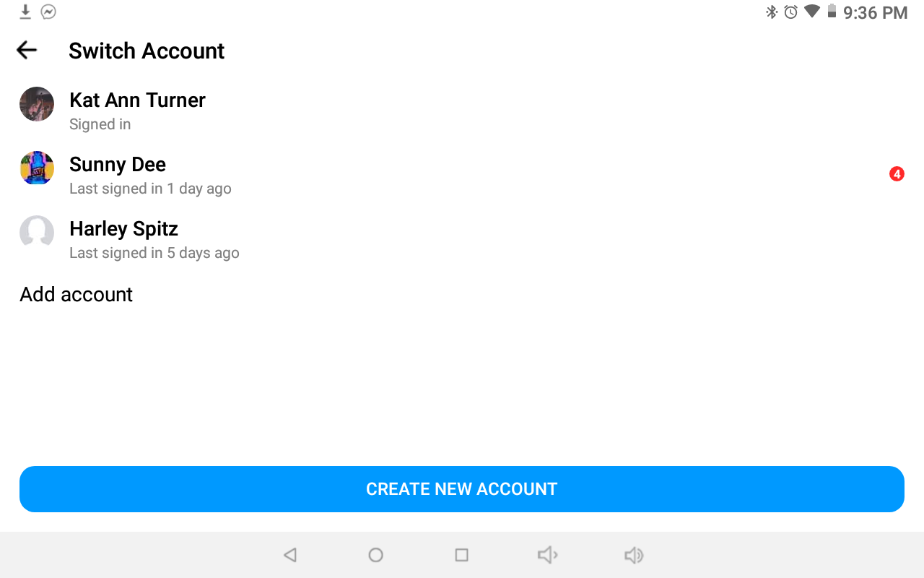Open the red badge showing 4 notifications
The height and width of the screenshot is (578, 924).
(x=897, y=174)
